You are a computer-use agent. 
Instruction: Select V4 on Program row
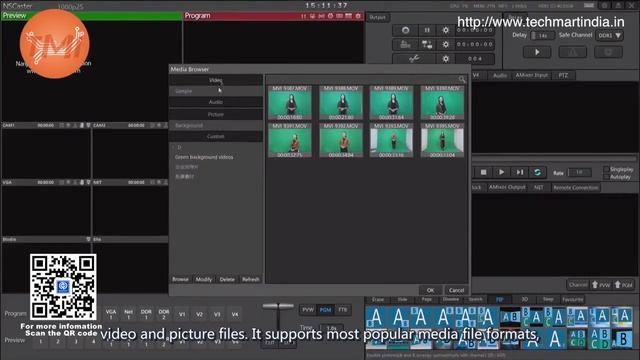pyautogui.click(x=235, y=314)
